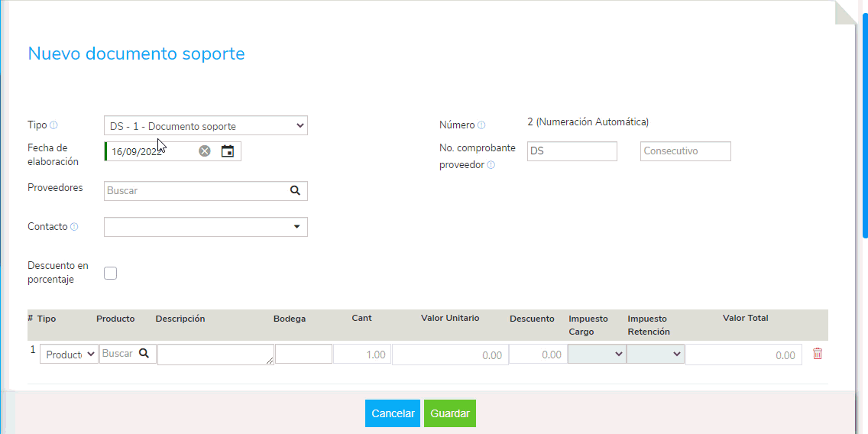This screenshot has height=434, width=868.
Task: Delete row 1 with trash icon
Action: (x=818, y=354)
